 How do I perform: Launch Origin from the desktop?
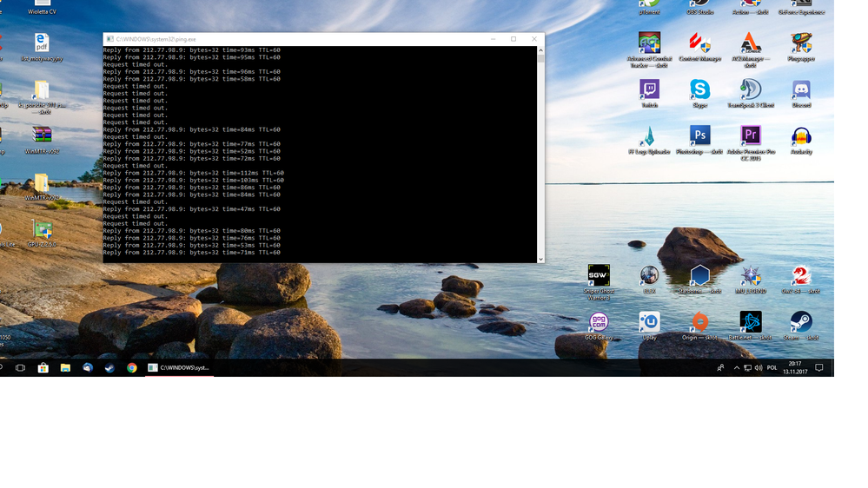pos(699,322)
